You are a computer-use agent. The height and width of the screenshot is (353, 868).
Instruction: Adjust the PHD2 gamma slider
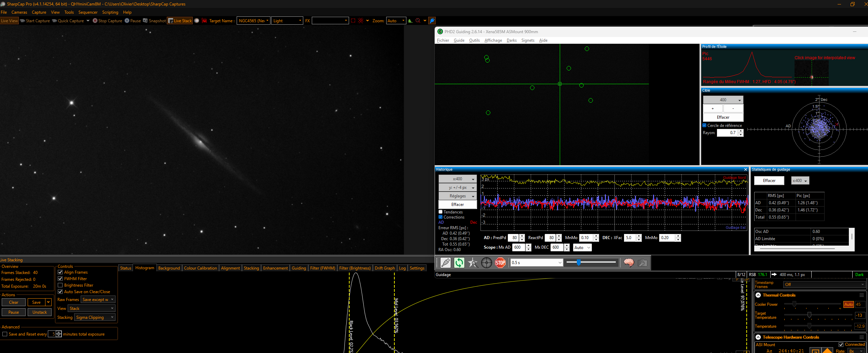pyautogui.click(x=591, y=262)
